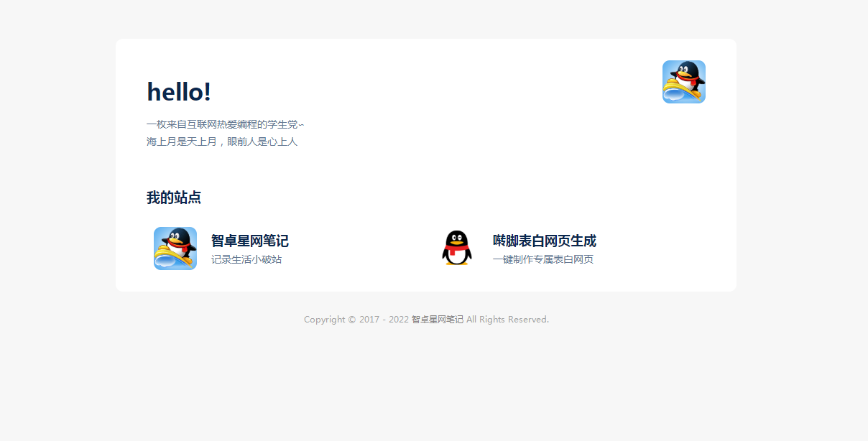Follow the 智卓星网笔记 link in the footer
The width and height of the screenshot is (868, 441).
tap(437, 320)
